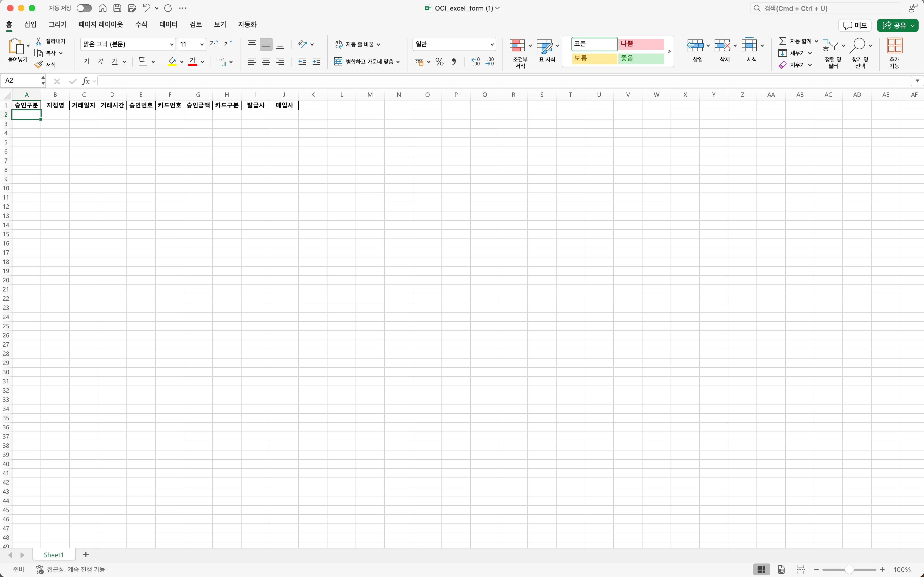Click the zoom slider handle

point(849,569)
